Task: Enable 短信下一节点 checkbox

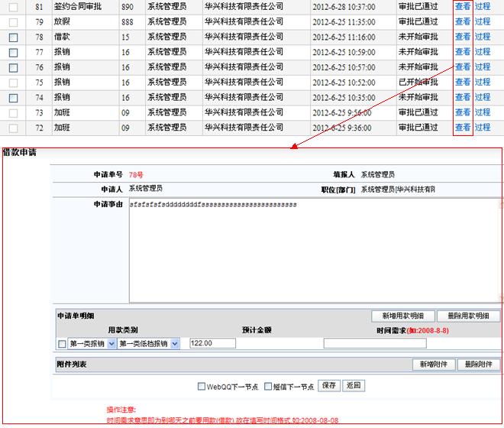Action: click(x=267, y=387)
